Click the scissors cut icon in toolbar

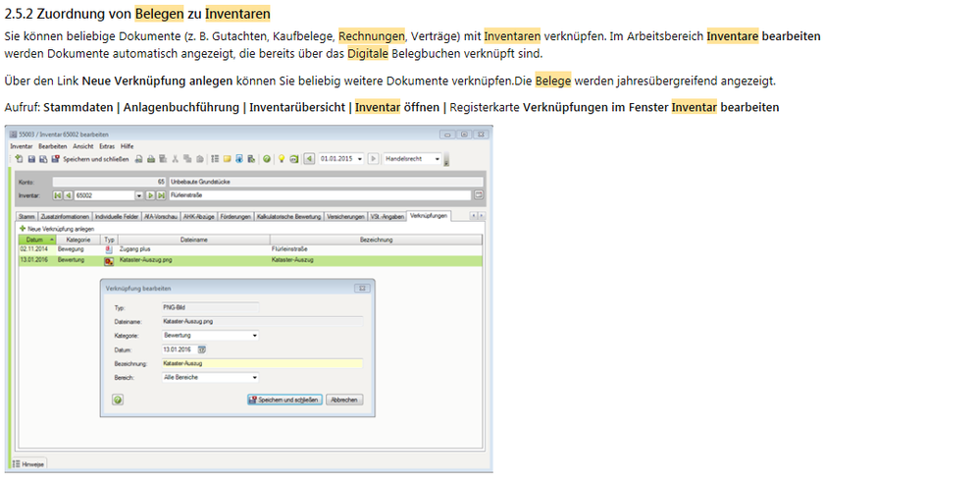[175, 158]
